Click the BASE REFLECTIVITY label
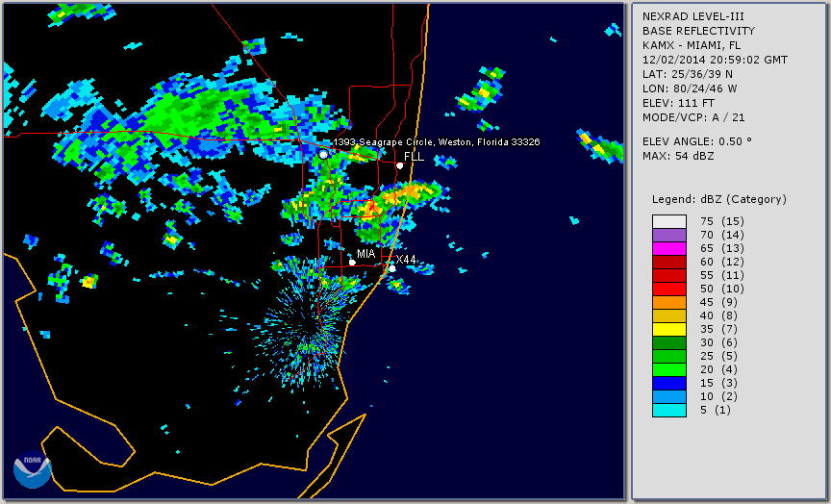The height and width of the screenshot is (504, 831). pyautogui.click(x=698, y=32)
